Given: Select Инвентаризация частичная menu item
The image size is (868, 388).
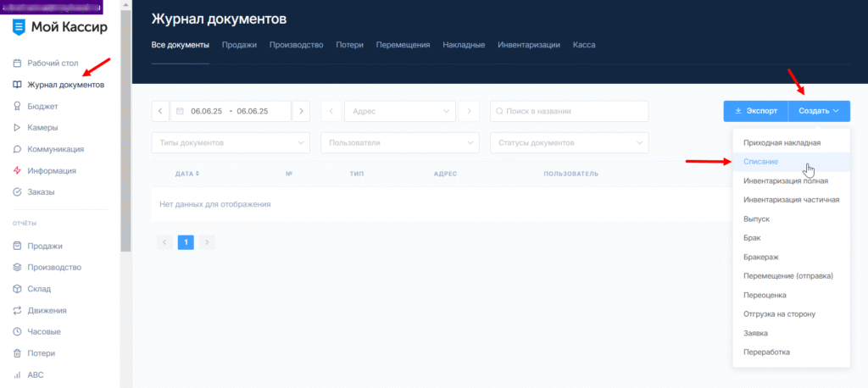Looking at the screenshot, I should point(791,200).
